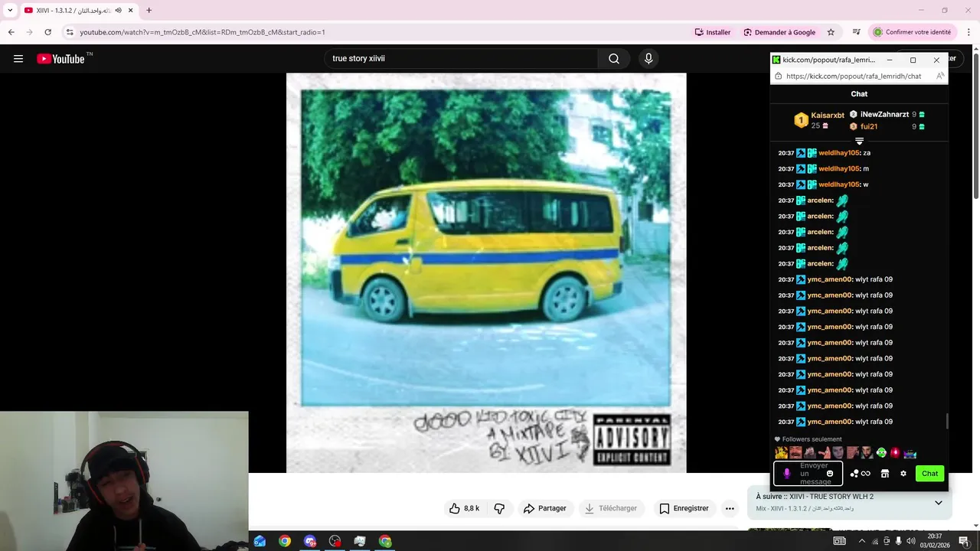Click the weldlhay105 message "za"
The height and width of the screenshot is (551, 980).
click(x=867, y=153)
